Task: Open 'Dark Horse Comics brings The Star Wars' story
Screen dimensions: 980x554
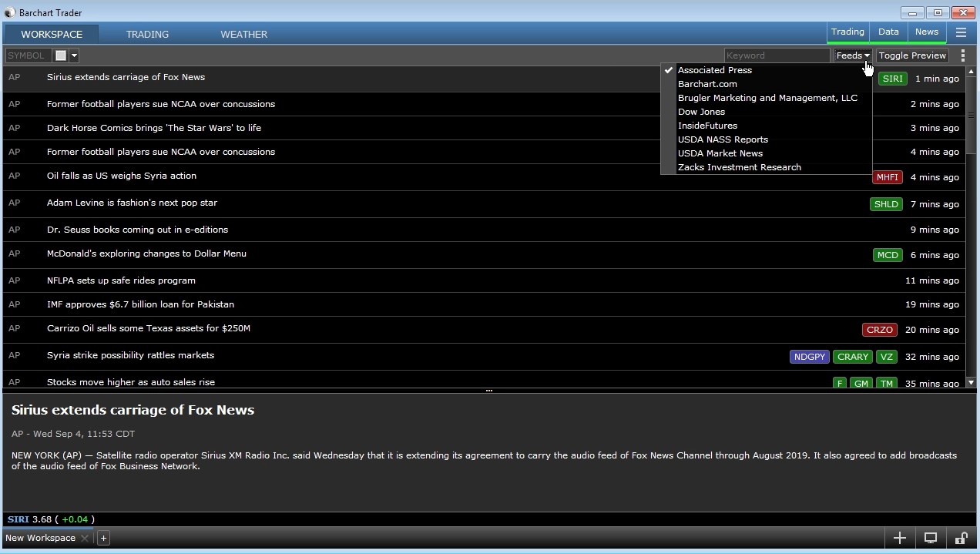Action: tap(154, 128)
